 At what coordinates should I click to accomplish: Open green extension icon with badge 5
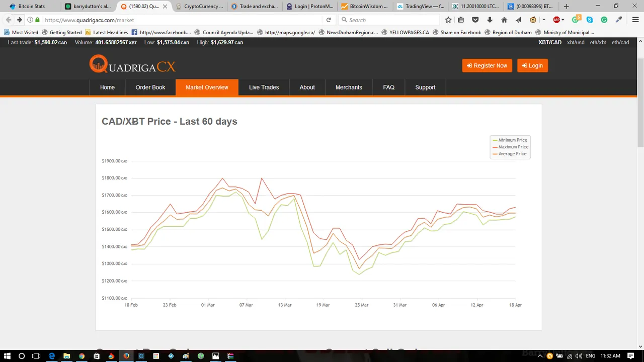(x=576, y=20)
